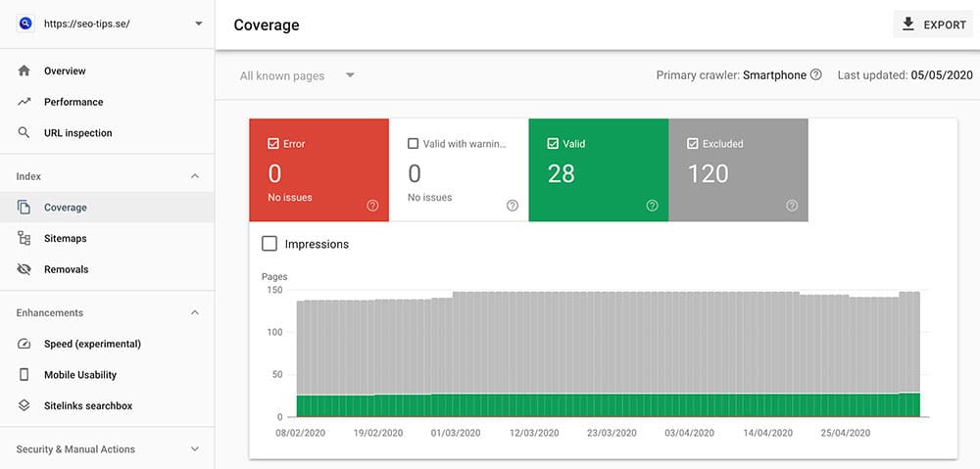Click the Coverage page heading
The width and height of the screenshot is (980, 469).
[267, 25]
